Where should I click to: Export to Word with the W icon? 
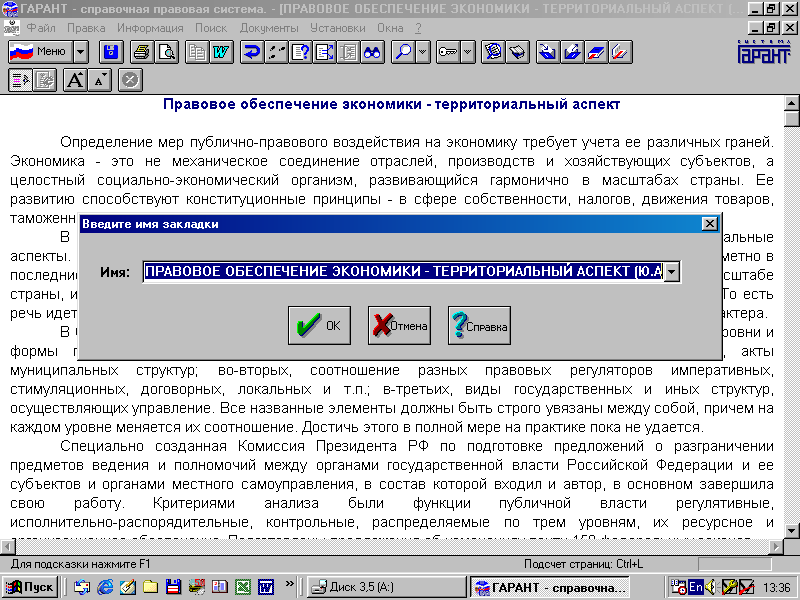pyautogui.click(x=221, y=52)
